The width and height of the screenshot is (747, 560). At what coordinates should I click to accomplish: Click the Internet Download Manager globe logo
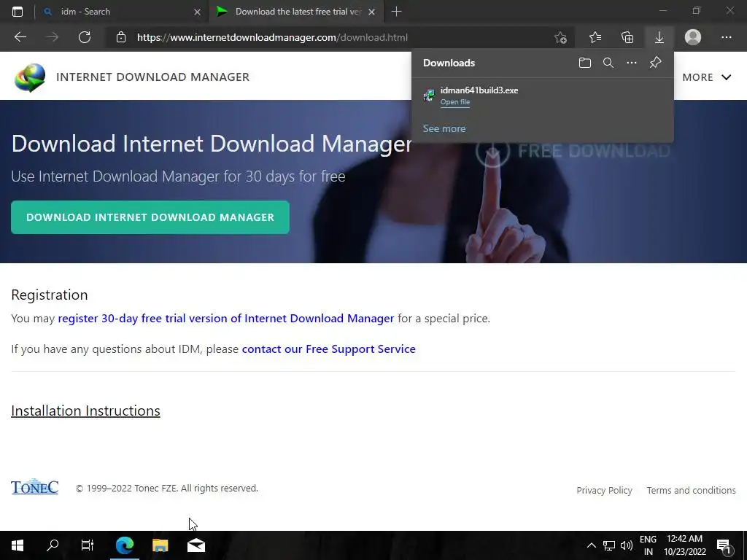click(x=30, y=77)
